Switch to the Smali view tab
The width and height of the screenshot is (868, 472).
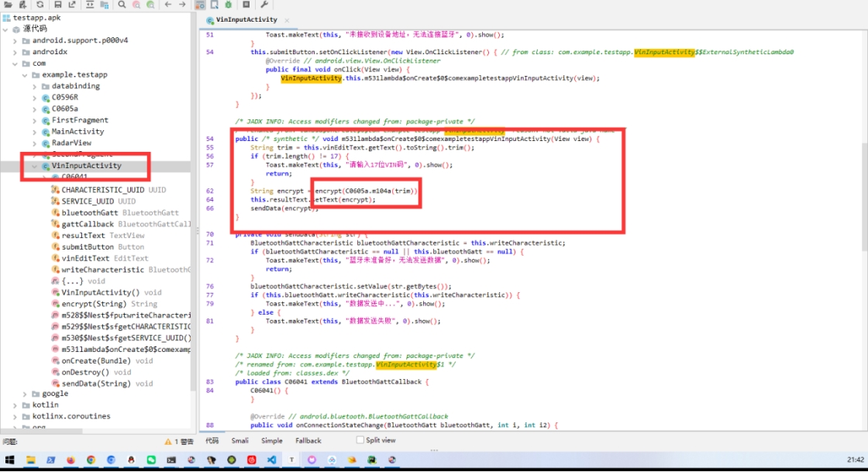[240, 440]
